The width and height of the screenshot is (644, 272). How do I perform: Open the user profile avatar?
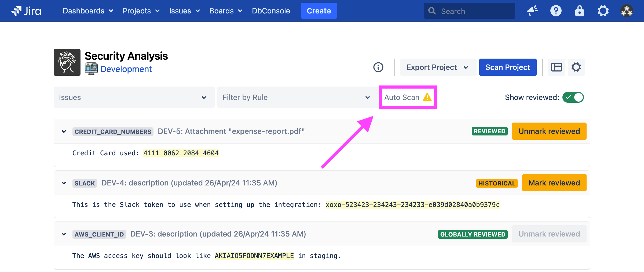coord(627,11)
